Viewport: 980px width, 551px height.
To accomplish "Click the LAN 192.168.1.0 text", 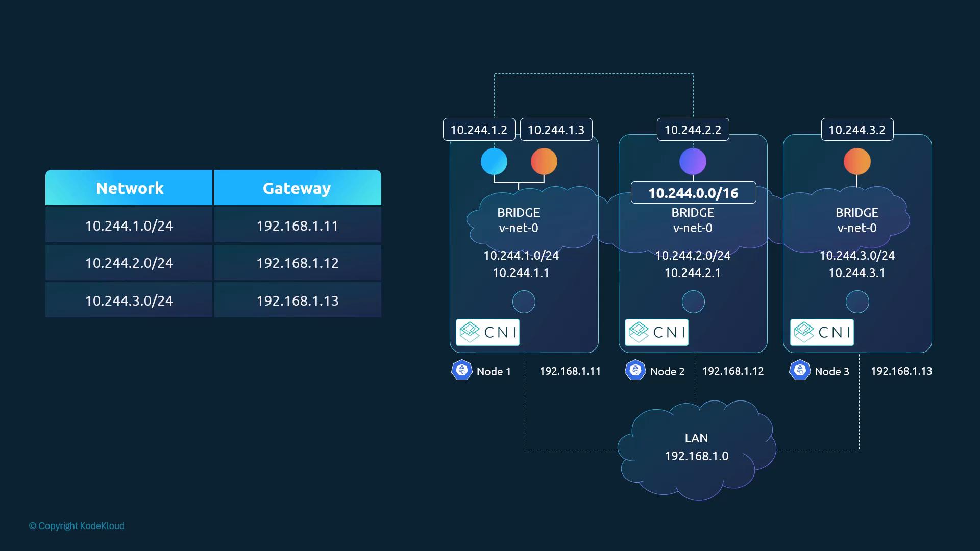I will tap(697, 447).
